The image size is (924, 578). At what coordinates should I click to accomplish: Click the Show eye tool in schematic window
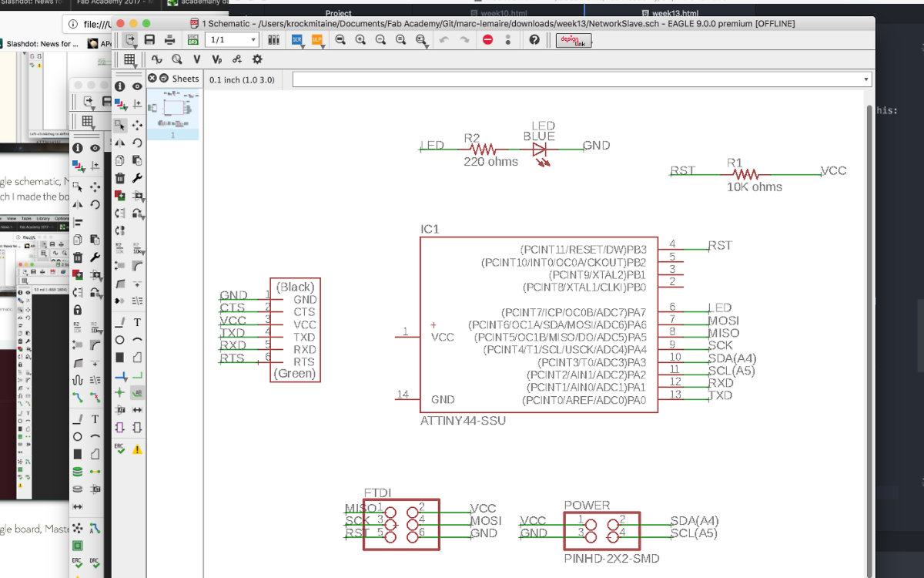click(137, 87)
